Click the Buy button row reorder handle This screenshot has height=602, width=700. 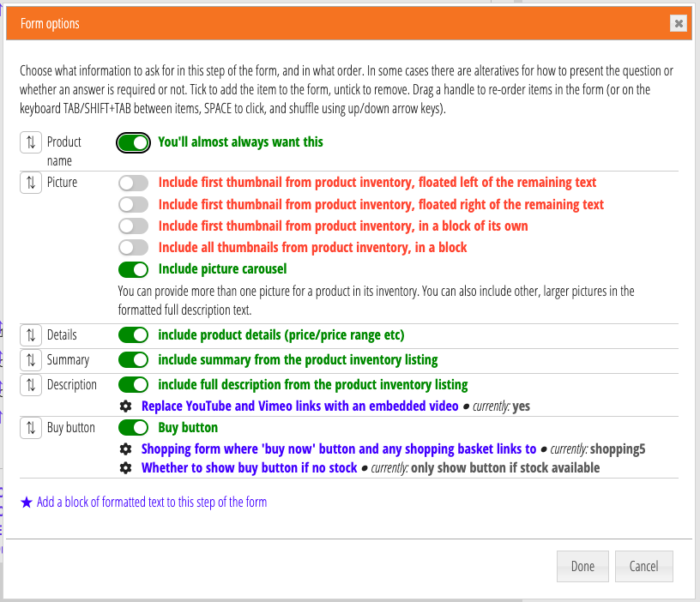point(31,428)
